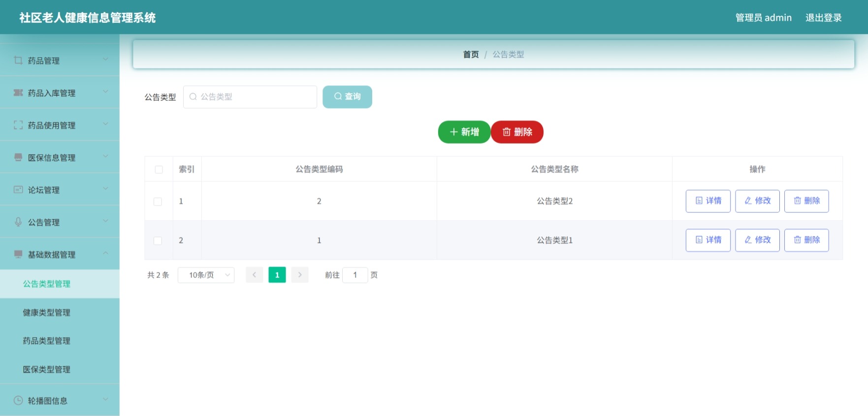Image resolution: width=868 pixels, height=416 pixels.
Task: Click the 操作 column header
Action: point(757,169)
